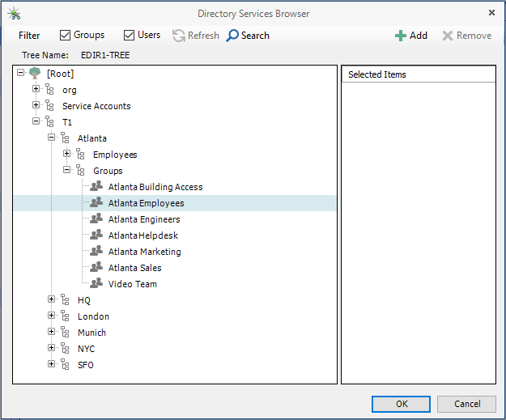
Task: Click the Refresh arrows icon
Action: [x=179, y=36]
